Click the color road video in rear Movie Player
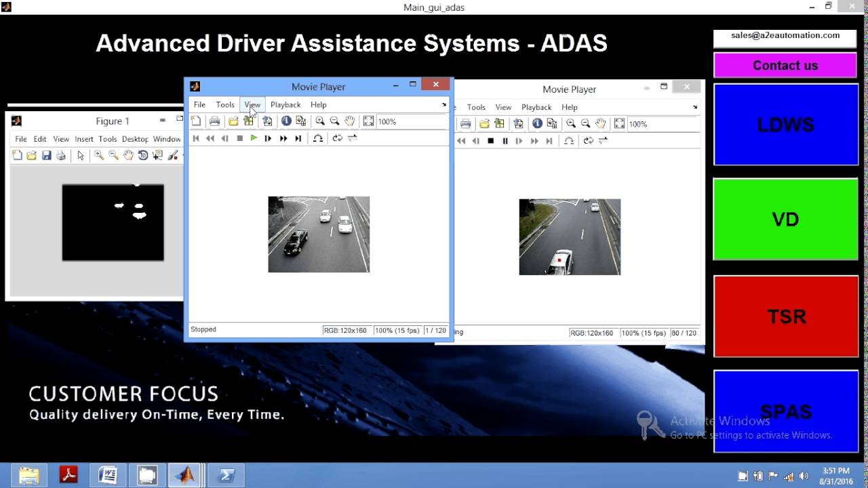868x488 pixels. click(x=570, y=237)
